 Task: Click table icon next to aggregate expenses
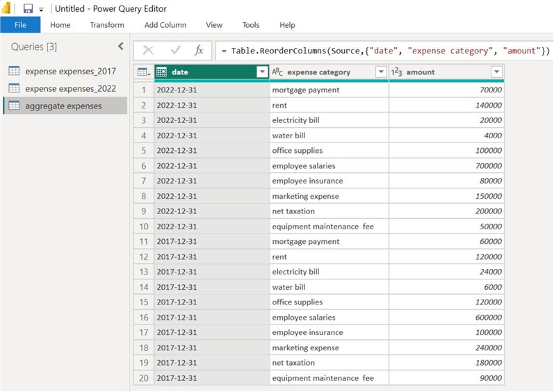coord(14,105)
